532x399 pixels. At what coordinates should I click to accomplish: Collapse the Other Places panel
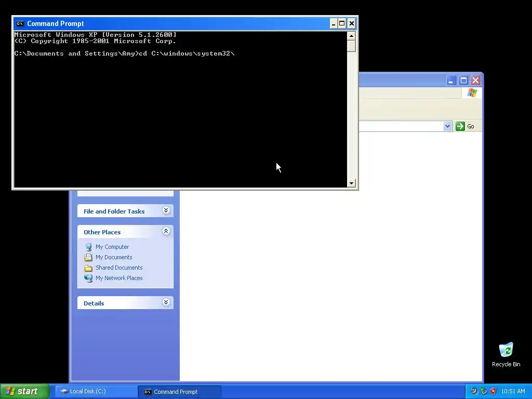tap(166, 231)
